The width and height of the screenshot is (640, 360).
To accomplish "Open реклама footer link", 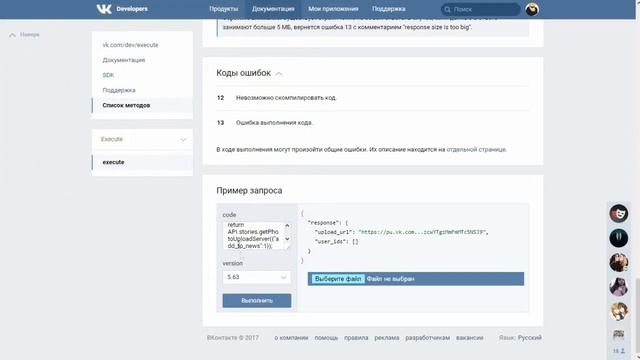I will tap(387, 338).
